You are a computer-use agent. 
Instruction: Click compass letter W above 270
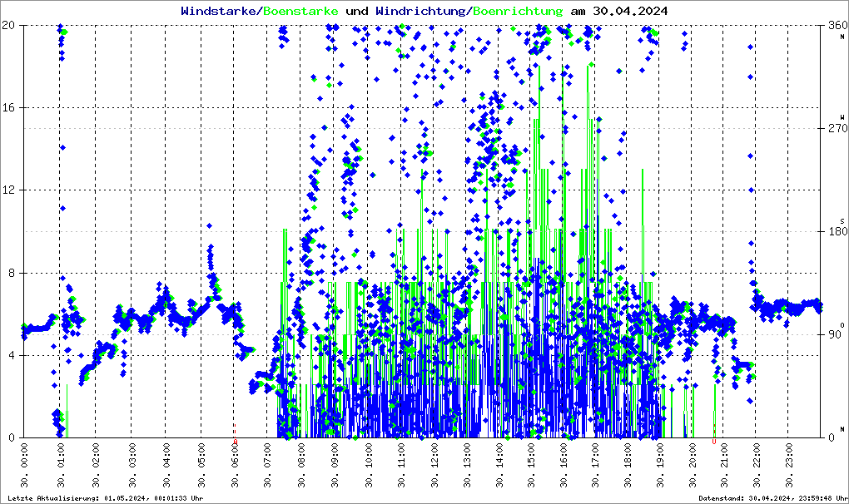click(x=842, y=117)
